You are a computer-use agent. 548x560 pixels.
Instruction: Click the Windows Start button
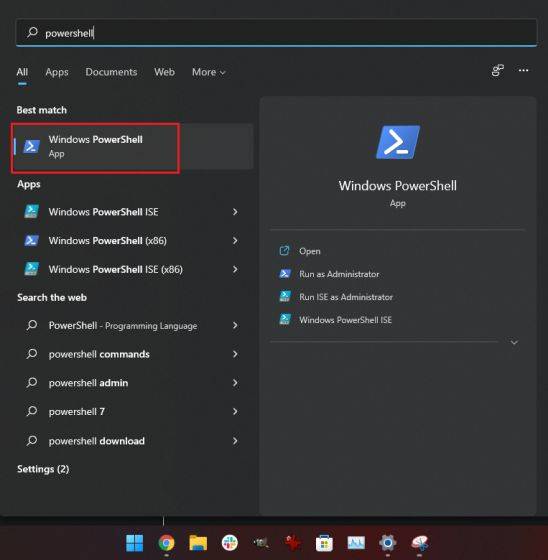coord(135,543)
